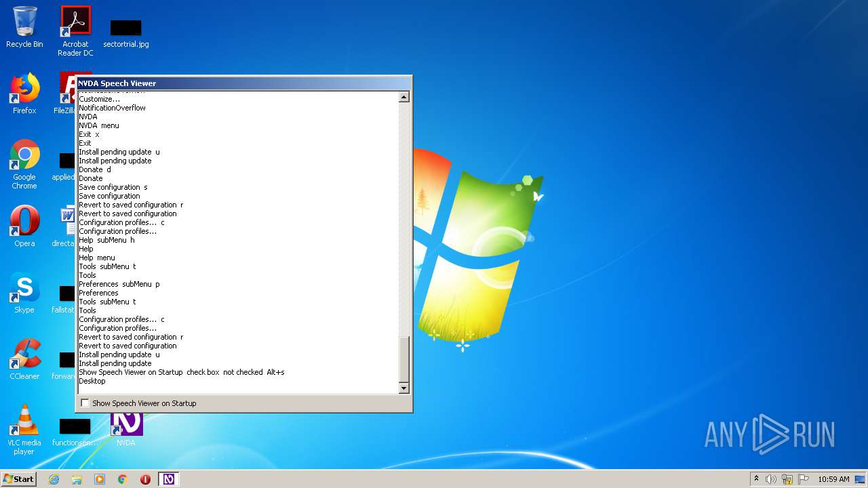
Task: Click the 'Exit x' log line
Action: tap(89, 134)
